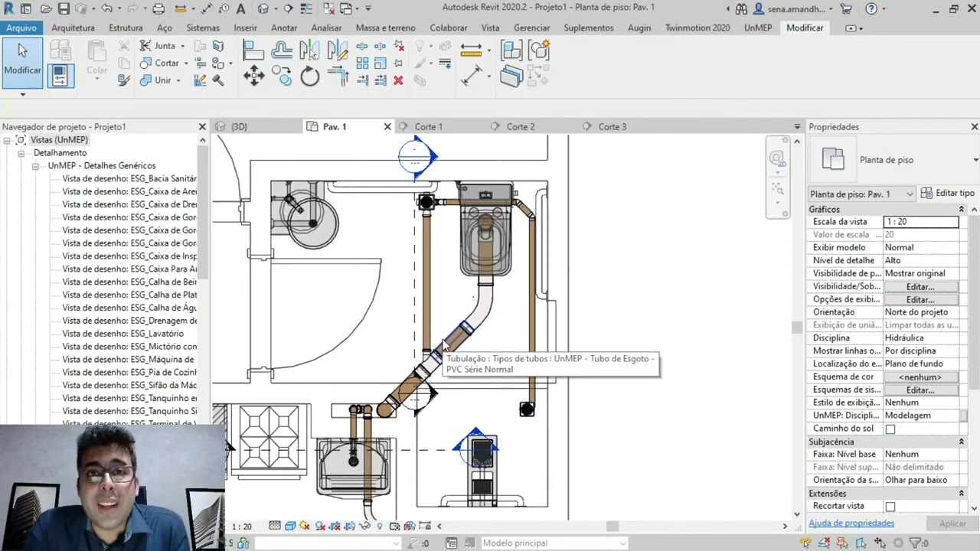This screenshot has height=551, width=980.
Task: Click Save in the quick access toolbar
Action: [x=64, y=9]
